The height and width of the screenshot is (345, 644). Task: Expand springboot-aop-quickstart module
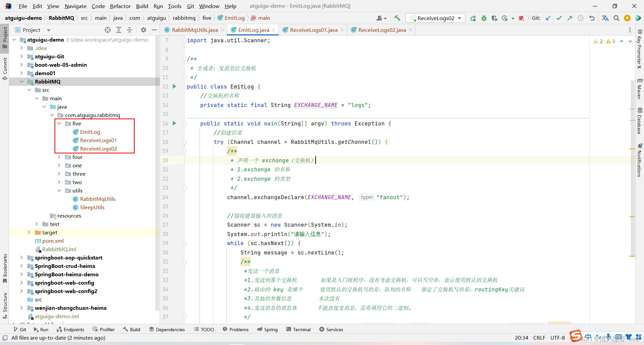[22, 257]
